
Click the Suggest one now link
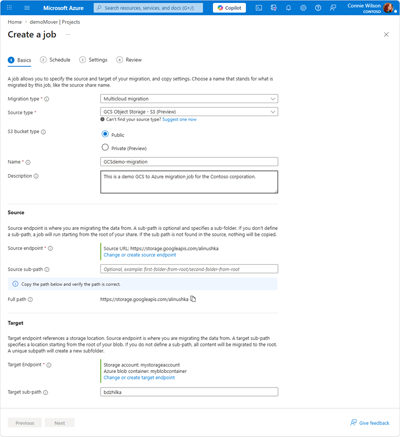pos(179,119)
